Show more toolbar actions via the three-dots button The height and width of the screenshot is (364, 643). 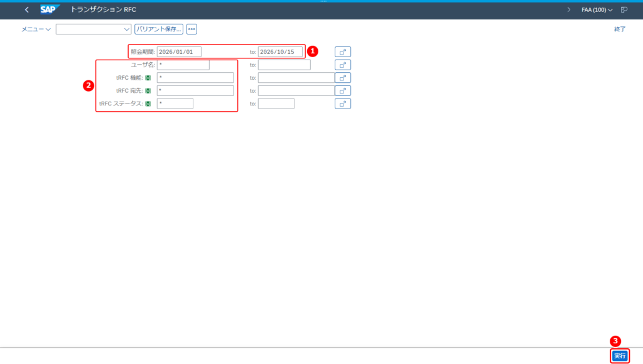[x=192, y=29]
